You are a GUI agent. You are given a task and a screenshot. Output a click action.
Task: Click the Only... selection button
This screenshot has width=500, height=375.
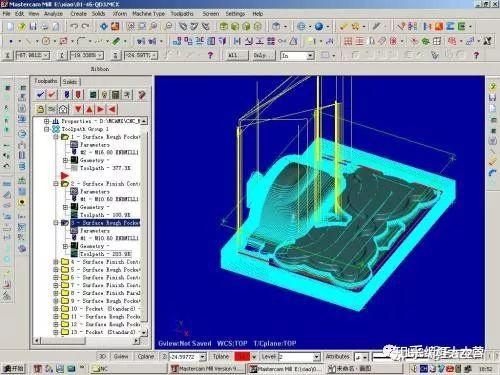tap(264, 55)
